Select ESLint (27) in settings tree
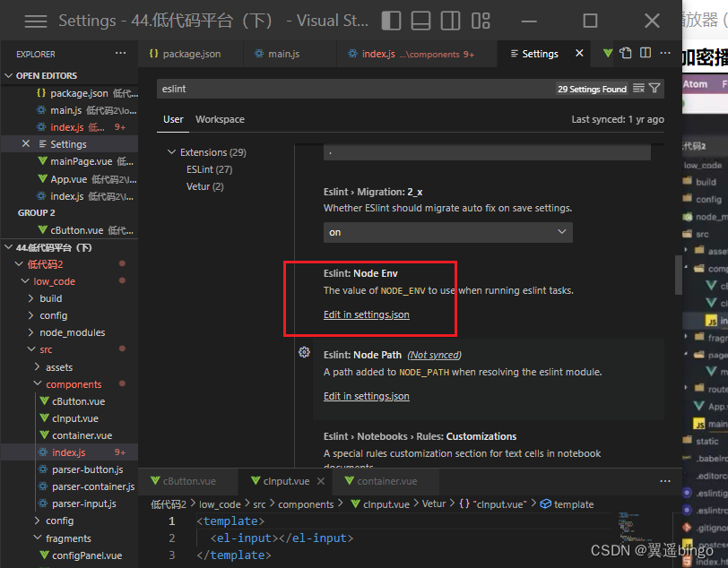This screenshot has height=568, width=728. (x=209, y=169)
